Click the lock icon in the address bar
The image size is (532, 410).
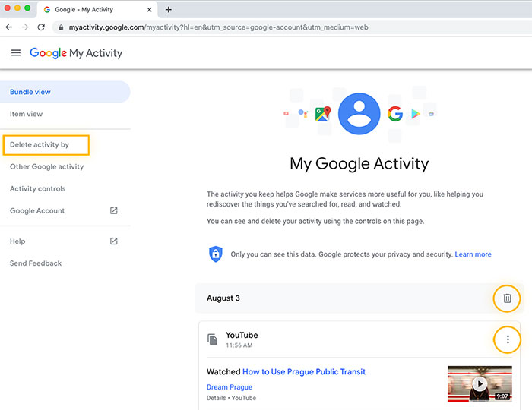coord(61,27)
